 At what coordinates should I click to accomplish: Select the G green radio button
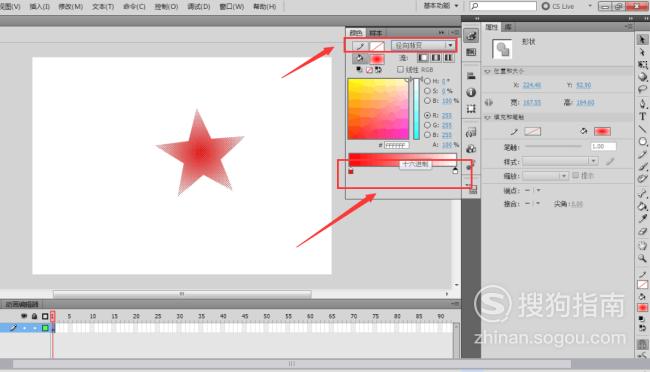coord(427,125)
